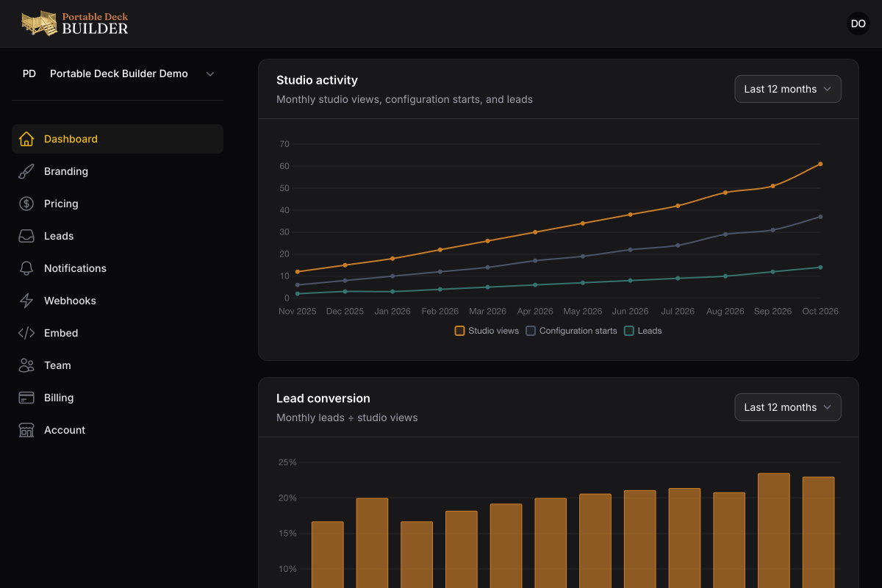Click the PD workspace badge
This screenshot has height=588, width=882.
29,73
